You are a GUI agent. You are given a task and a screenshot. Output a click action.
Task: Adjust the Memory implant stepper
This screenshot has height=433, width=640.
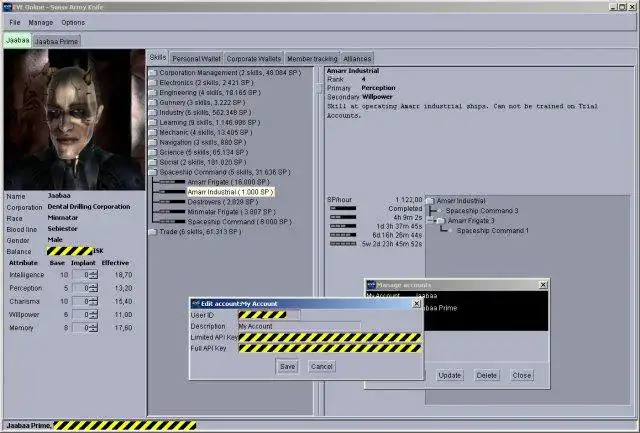pos(93,328)
